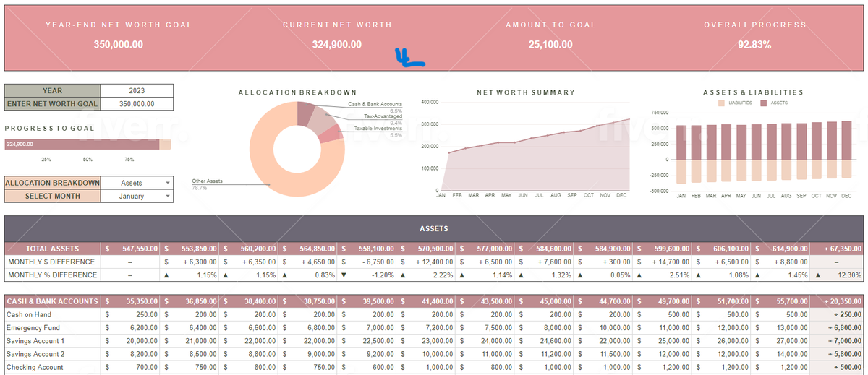Click the ASSETS section header band
The width and height of the screenshot is (868, 375).
pos(433,228)
